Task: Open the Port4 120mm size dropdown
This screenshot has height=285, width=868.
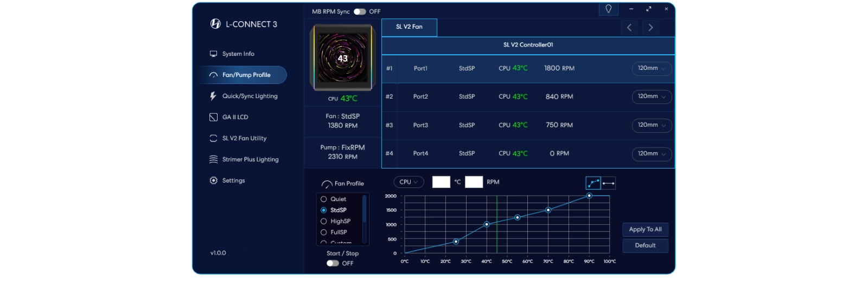Action: pyautogui.click(x=652, y=154)
